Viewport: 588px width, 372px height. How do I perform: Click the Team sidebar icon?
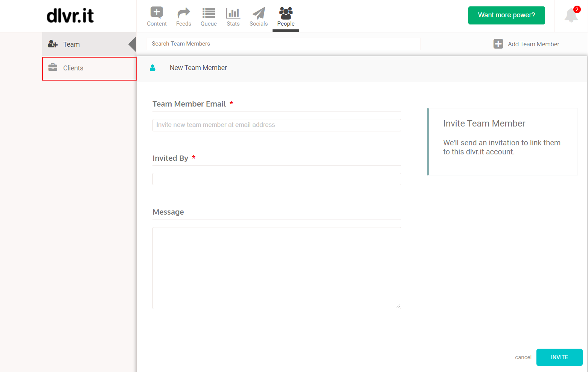click(x=53, y=44)
